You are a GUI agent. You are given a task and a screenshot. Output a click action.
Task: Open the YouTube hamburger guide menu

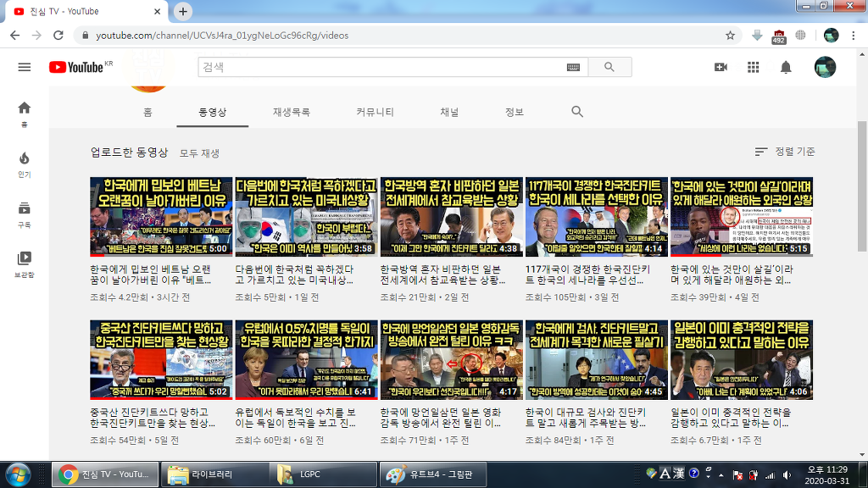point(24,68)
